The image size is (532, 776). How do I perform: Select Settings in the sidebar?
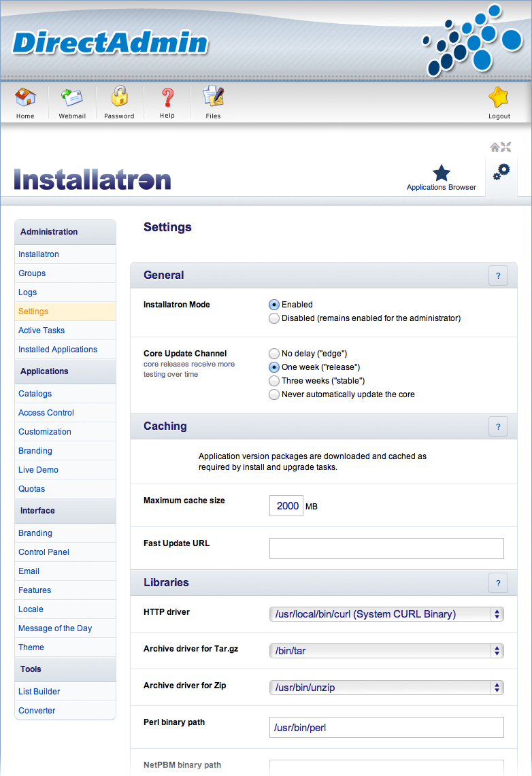65,311
